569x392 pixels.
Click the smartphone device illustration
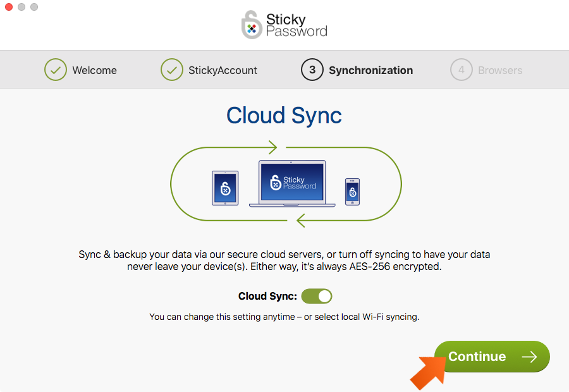coord(352,192)
